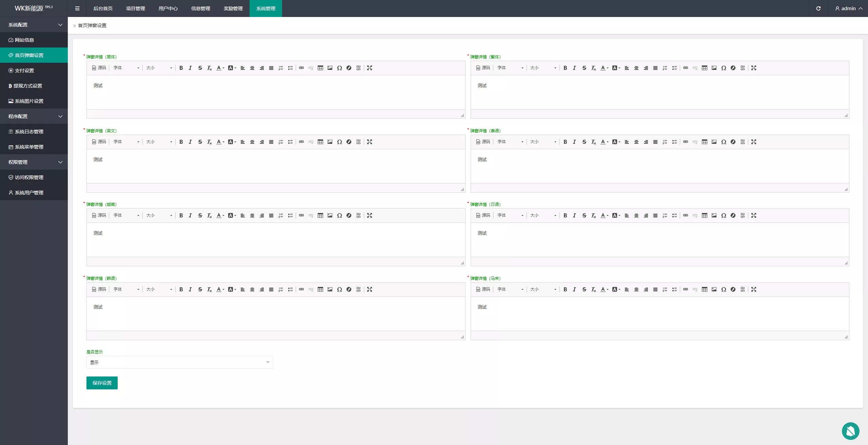Toggle 源码 source mode in 韩语 editor
The image size is (868, 445).
99,289
